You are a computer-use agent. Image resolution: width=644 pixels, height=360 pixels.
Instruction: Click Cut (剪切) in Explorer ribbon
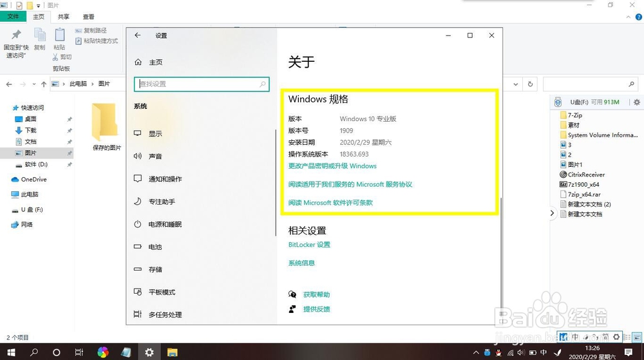(x=62, y=57)
